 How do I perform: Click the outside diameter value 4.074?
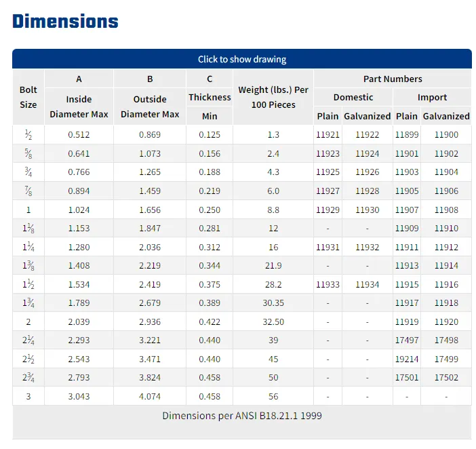click(x=150, y=396)
